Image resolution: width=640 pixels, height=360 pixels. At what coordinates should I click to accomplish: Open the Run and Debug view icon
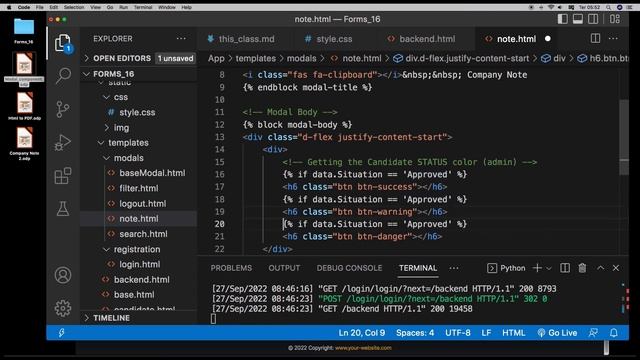pos(63,142)
